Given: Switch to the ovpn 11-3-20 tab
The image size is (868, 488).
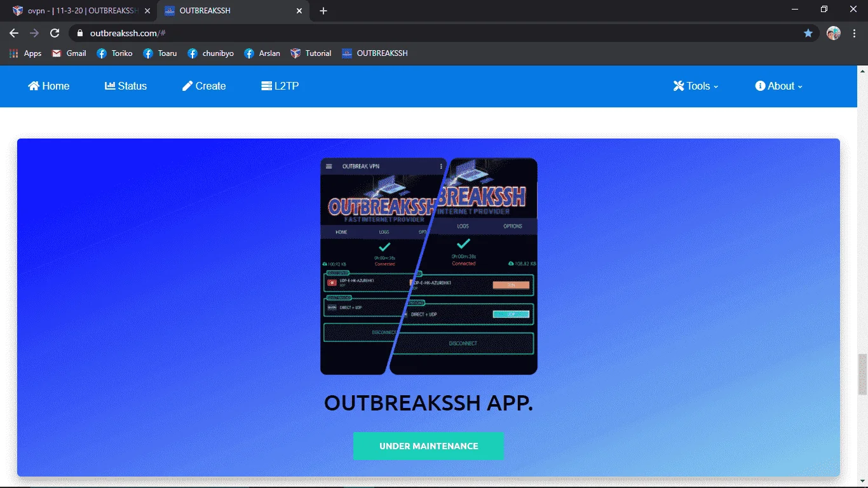Looking at the screenshot, I should click(81, 11).
